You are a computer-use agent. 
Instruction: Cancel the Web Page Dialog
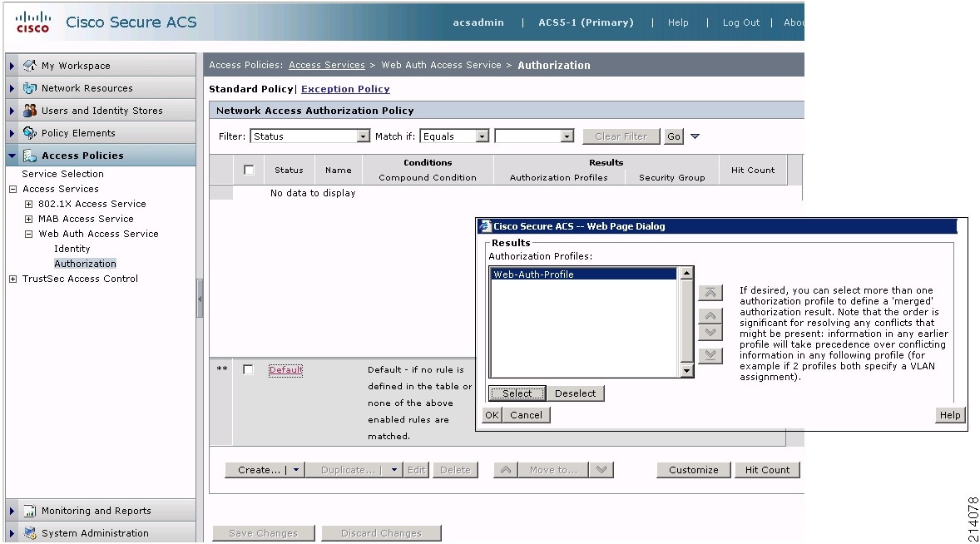tap(526, 415)
